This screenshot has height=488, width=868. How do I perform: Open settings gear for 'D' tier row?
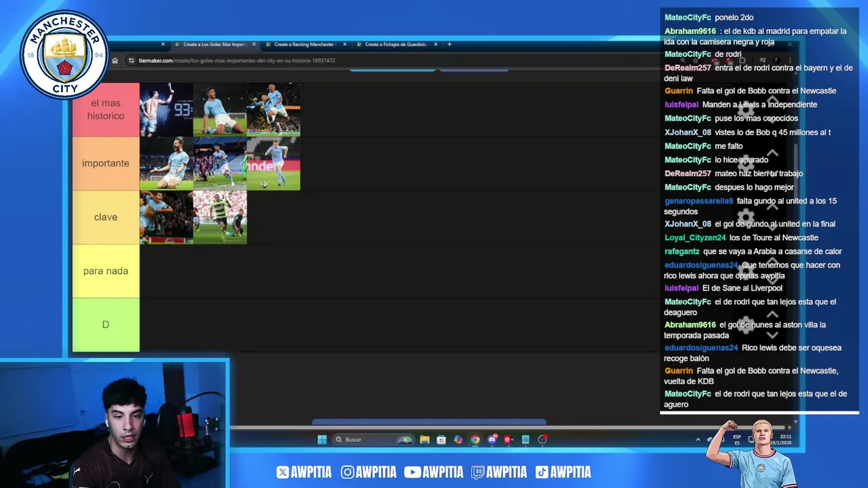coord(745,325)
